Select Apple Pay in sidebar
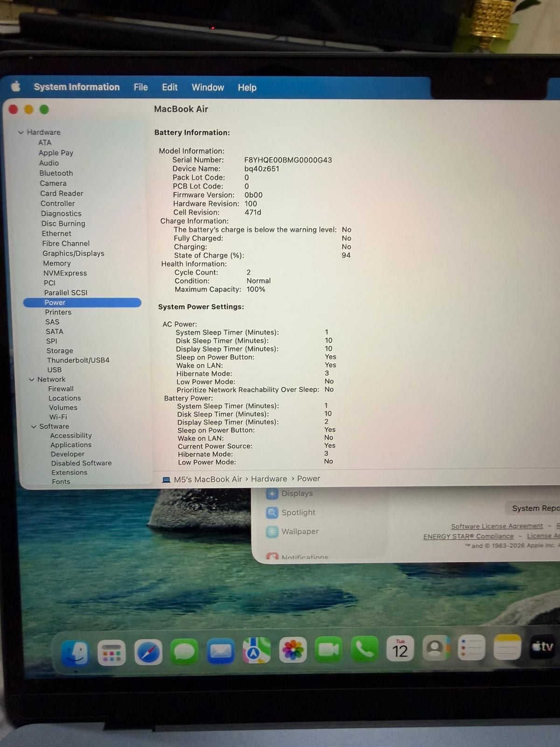Viewport: 560px width, 747px height. 56,153
